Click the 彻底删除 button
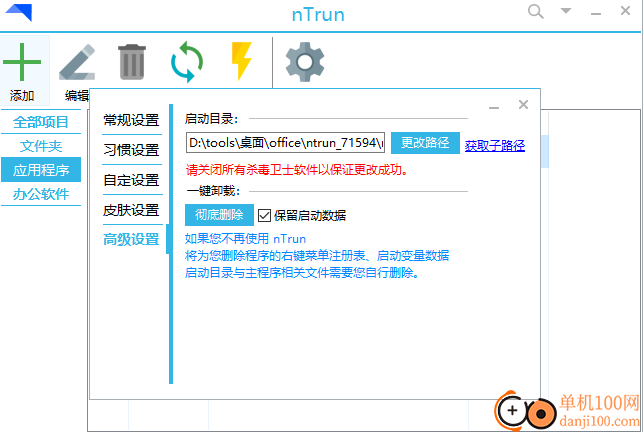This screenshot has width=643, height=432. 219,215
